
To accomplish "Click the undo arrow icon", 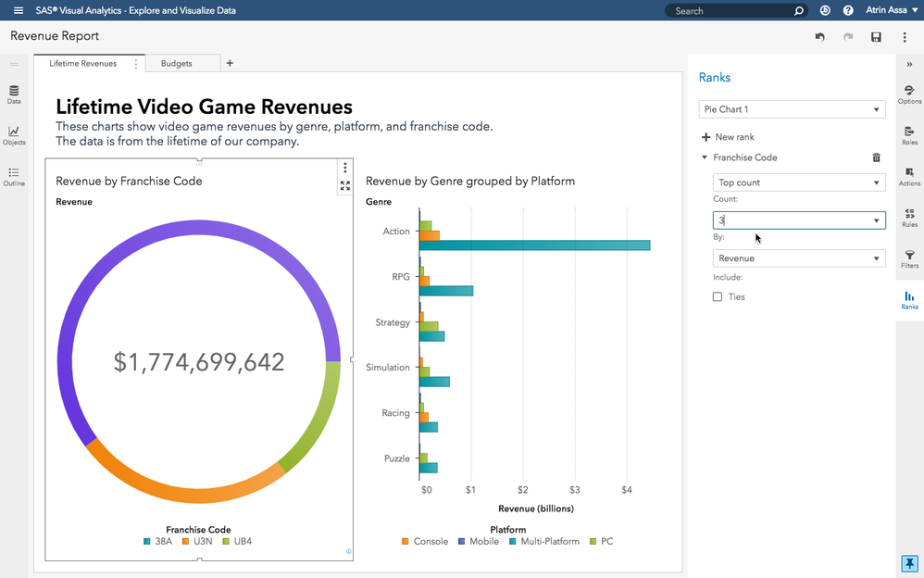I will 819,37.
